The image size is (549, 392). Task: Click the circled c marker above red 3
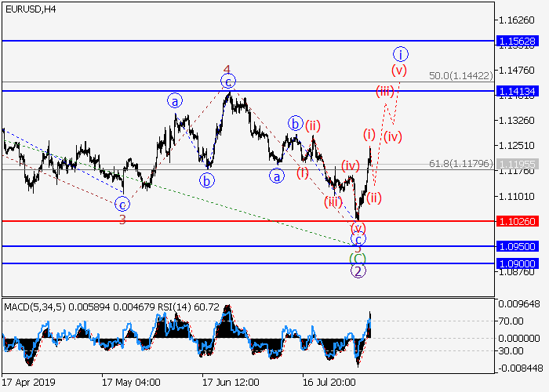point(122,205)
